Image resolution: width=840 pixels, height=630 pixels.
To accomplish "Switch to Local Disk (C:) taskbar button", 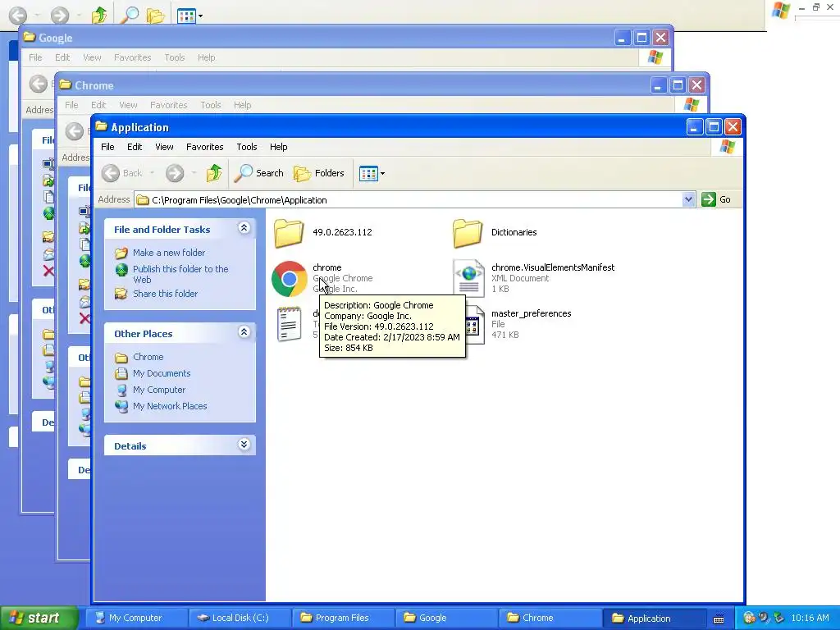I will [x=240, y=618].
